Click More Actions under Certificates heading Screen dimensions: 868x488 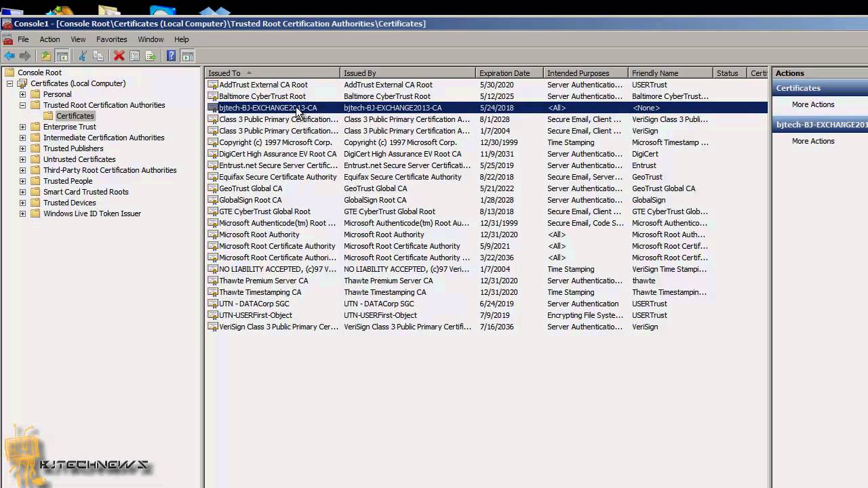(813, 104)
